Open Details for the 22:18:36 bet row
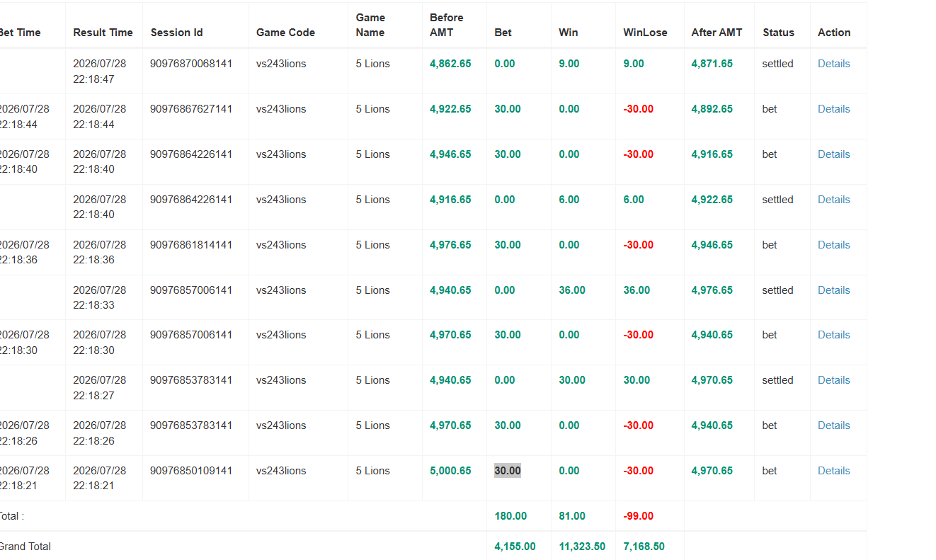 pos(833,245)
